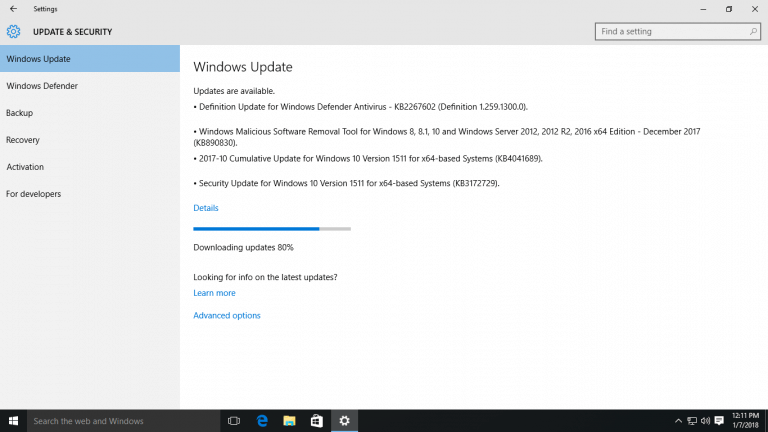Click the Learn more link

214,293
